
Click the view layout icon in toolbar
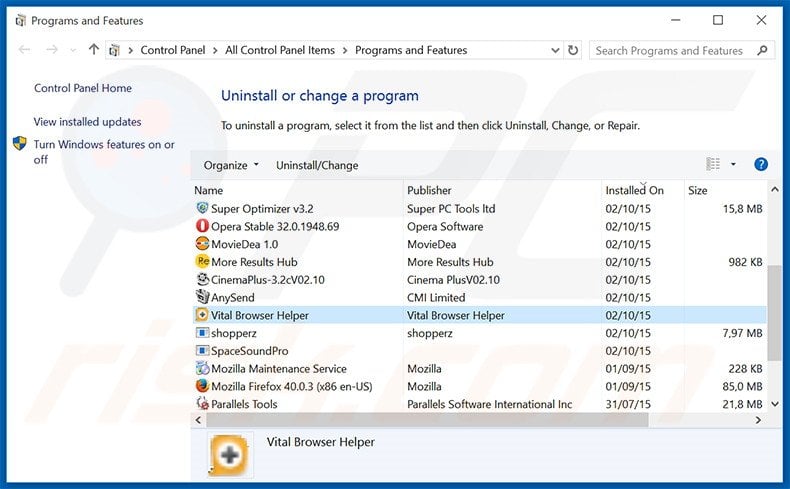click(x=713, y=164)
